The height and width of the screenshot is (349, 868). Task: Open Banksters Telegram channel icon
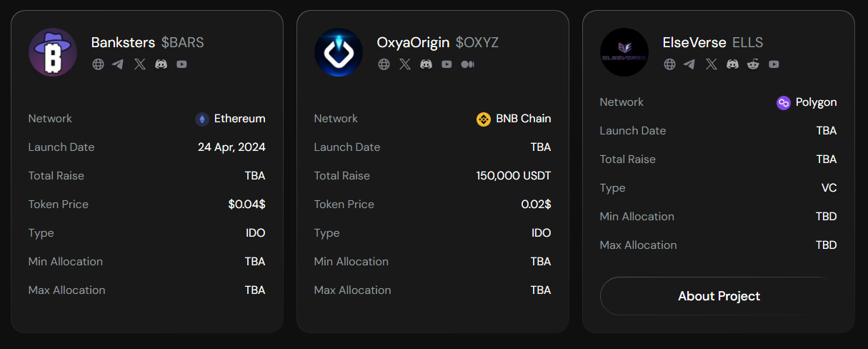pyautogui.click(x=118, y=64)
